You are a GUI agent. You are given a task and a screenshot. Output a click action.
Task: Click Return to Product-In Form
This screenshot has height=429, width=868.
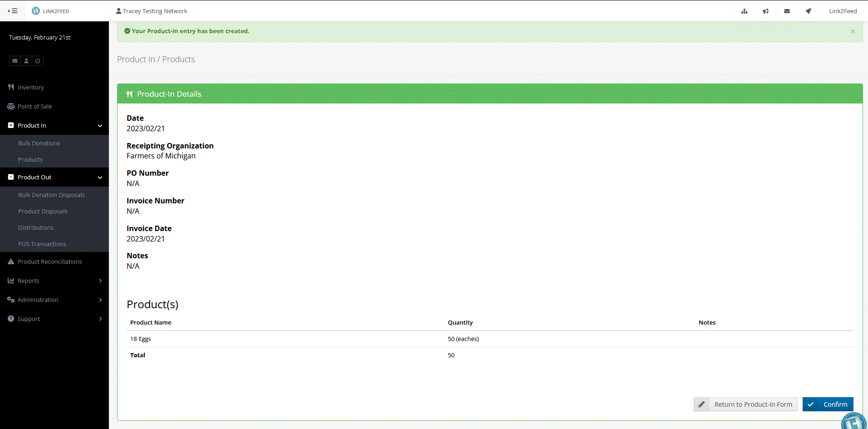(x=745, y=404)
